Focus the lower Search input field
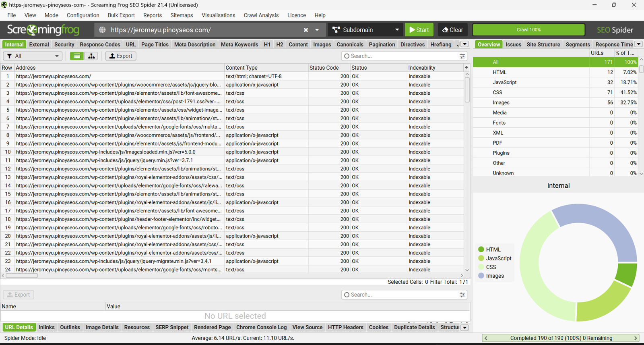The image size is (644, 345). pyautogui.click(x=404, y=295)
